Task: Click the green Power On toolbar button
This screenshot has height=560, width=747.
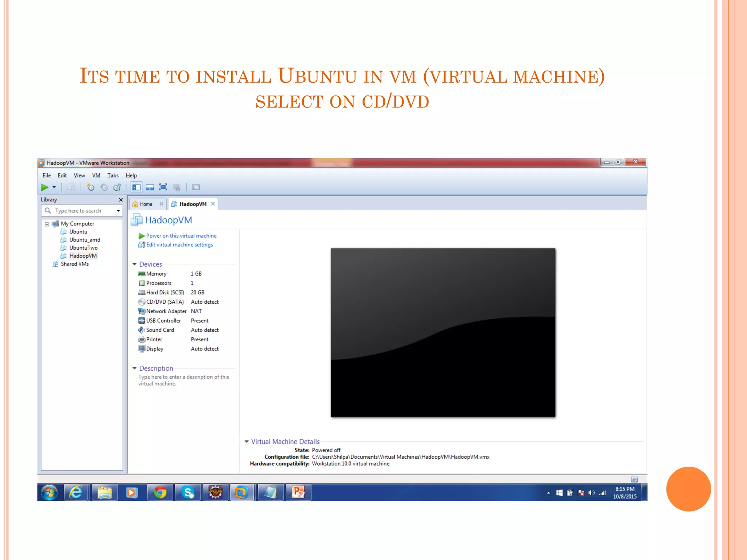Action: [44, 187]
